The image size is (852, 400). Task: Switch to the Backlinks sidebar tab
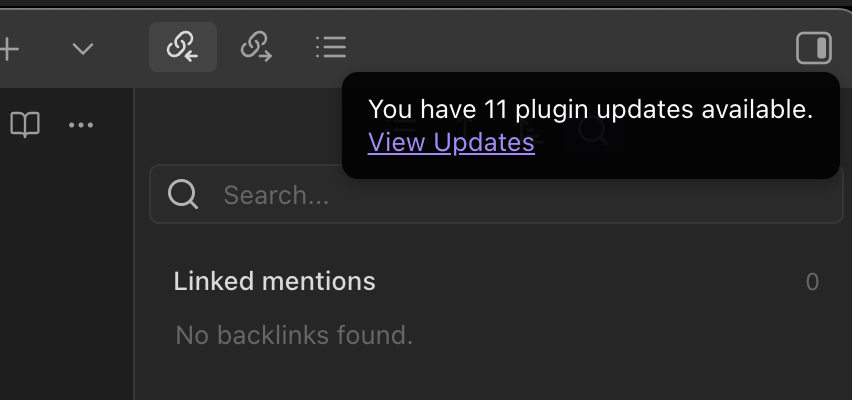click(x=183, y=47)
